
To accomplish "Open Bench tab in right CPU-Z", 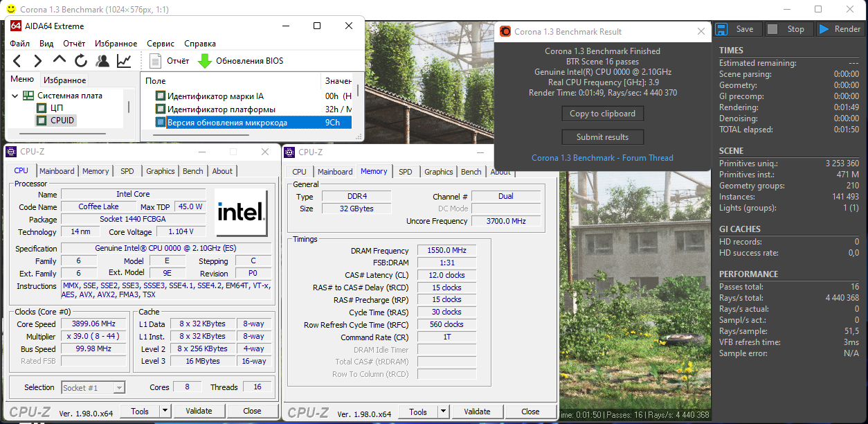I will [x=471, y=172].
